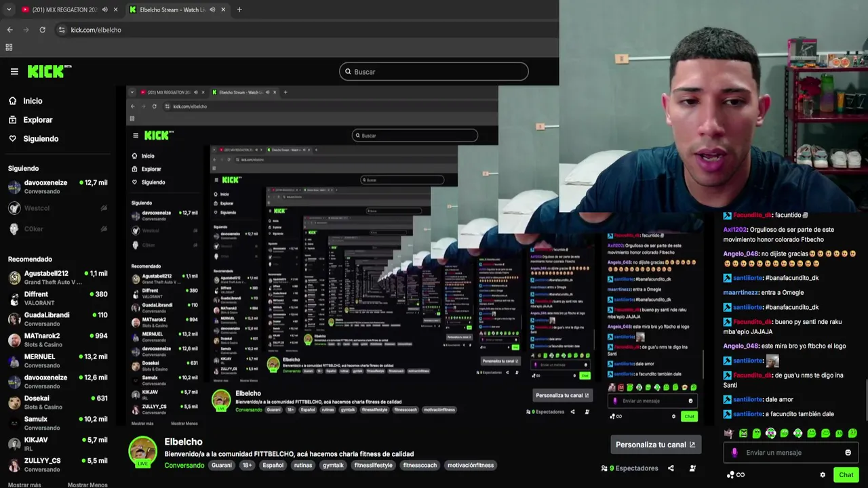
Task: Open channel points infinity icon
Action: (x=736, y=475)
